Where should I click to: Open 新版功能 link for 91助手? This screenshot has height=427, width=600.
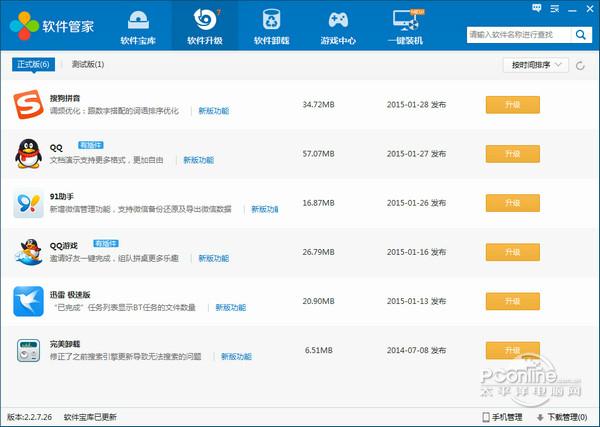(x=265, y=209)
